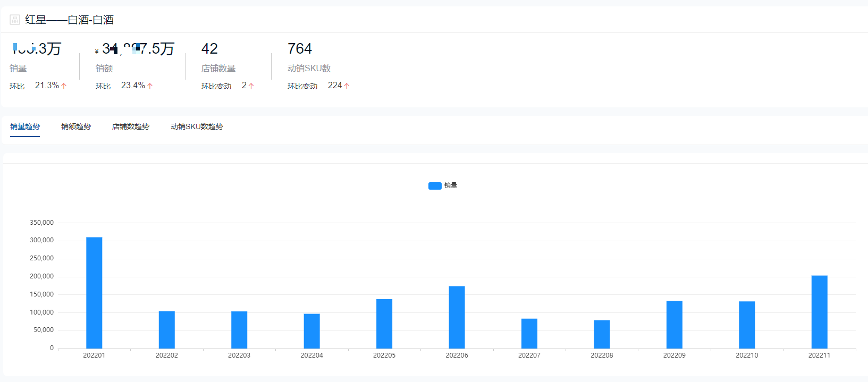Screen dimensions: 868x382
Task: Show the 动销SKU数趋势 tab
Action: (197, 126)
